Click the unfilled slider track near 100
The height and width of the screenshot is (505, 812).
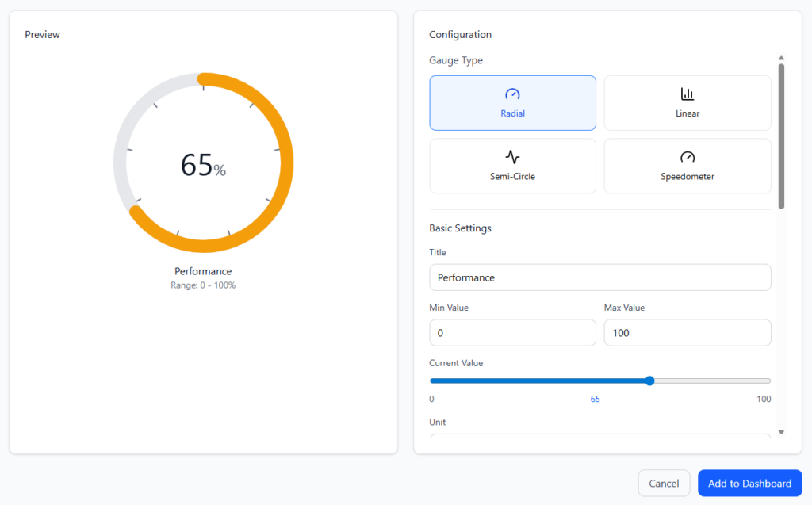point(737,381)
